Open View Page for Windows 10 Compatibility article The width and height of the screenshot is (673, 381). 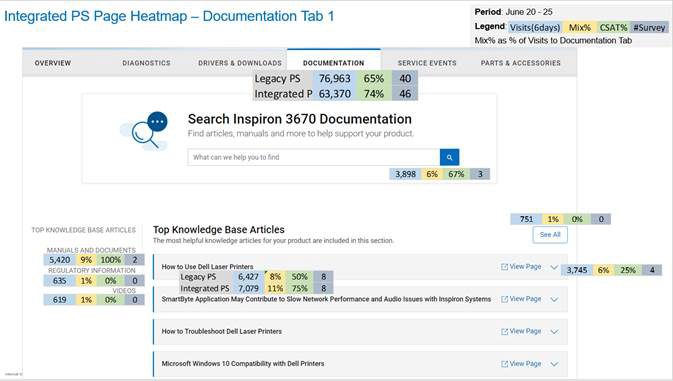pos(525,363)
